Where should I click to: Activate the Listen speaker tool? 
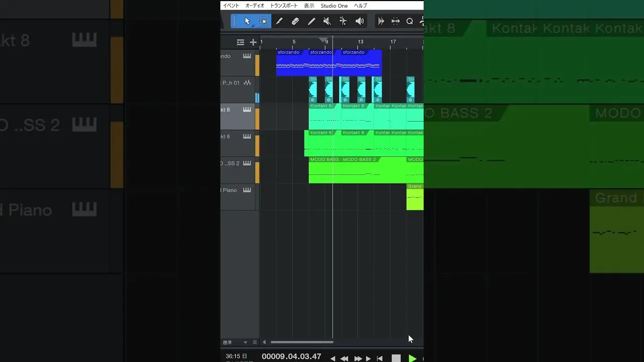click(359, 21)
